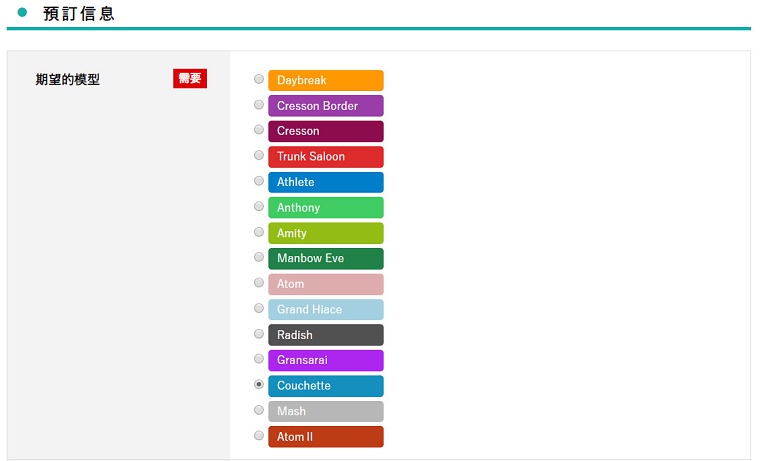Click the green Anthony label
The image size is (768, 461).
[x=326, y=208]
